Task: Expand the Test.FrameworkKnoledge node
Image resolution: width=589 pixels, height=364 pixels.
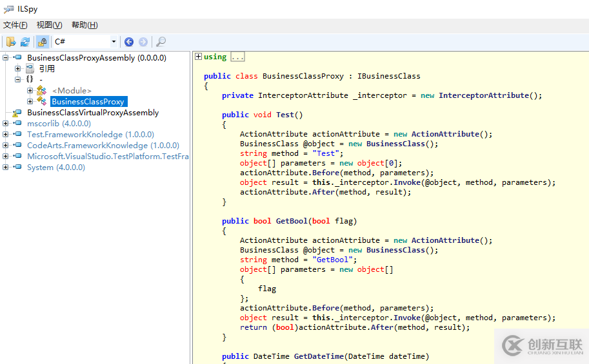Action: pos(6,134)
